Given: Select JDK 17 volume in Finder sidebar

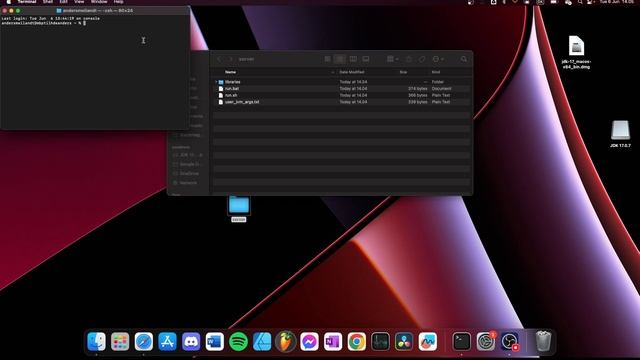Looking at the screenshot, I should [187, 155].
